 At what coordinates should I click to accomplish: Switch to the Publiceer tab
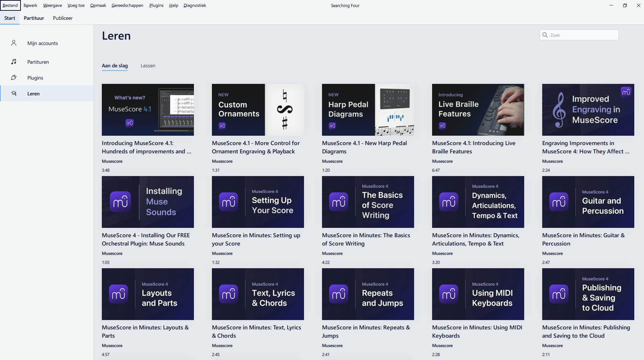tap(63, 18)
